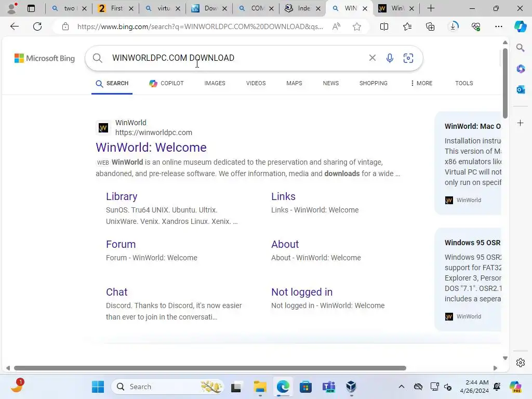This screenshot has width=532, height=399.
Task: Open sidebar settings gear
Action: 521,363
